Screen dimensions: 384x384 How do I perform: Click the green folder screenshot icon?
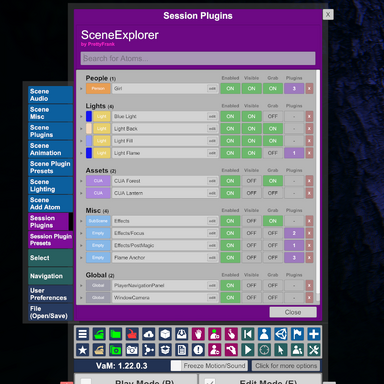click(x=116, y=350)
